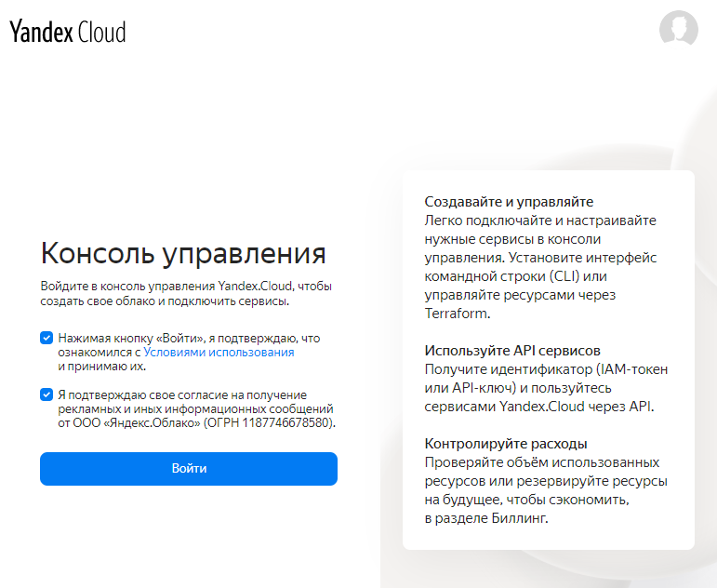Screen dimensions: 717x588
Task: Click the line starting Войдите в консоль управления
Action: (186, 286)
